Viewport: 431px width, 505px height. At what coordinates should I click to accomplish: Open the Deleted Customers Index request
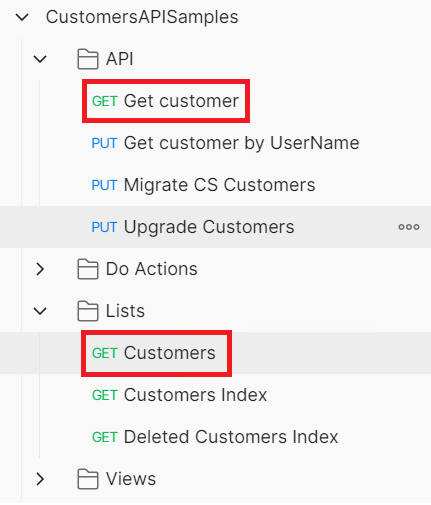(215, 437)
